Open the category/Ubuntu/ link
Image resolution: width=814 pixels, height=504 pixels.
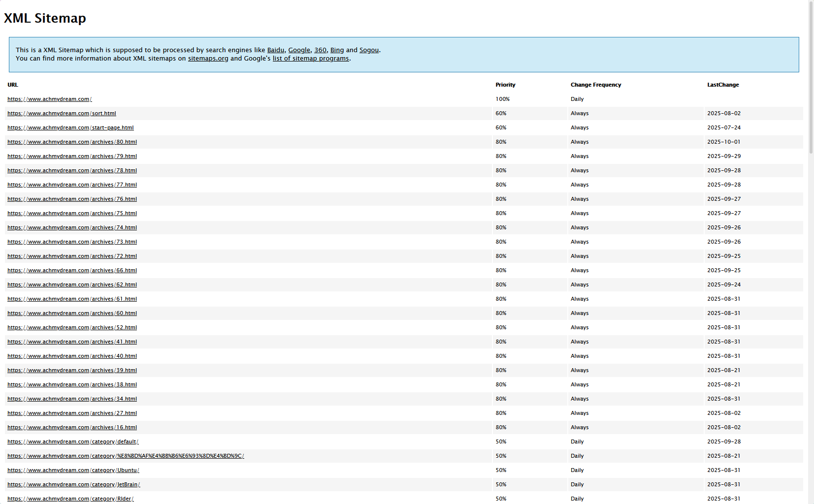73,471
